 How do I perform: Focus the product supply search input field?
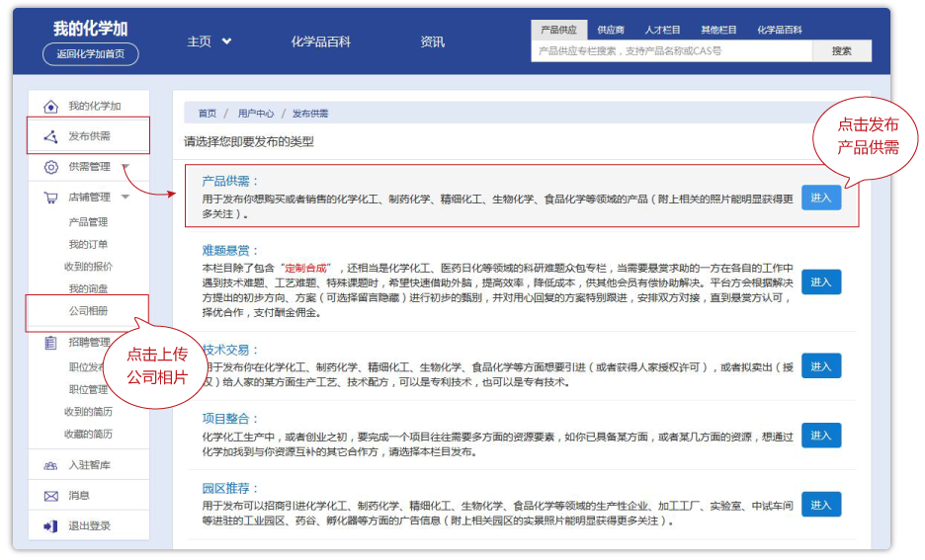coord(672,50)
